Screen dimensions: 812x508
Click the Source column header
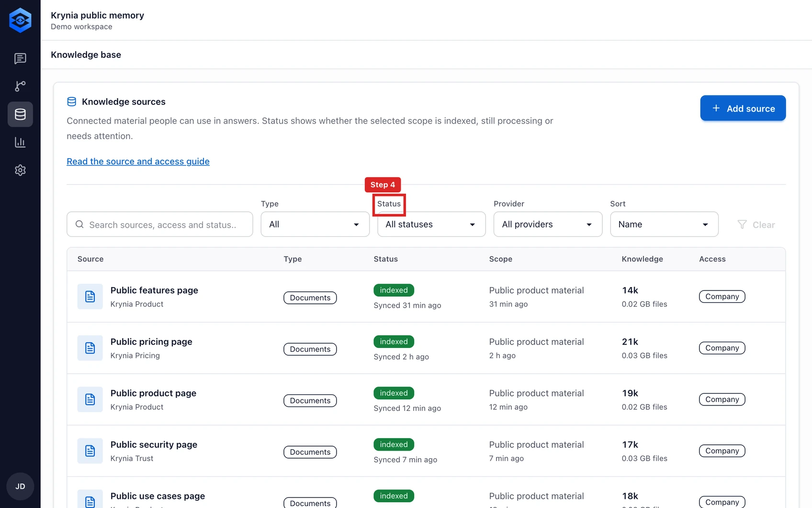[x=90, y=259]
